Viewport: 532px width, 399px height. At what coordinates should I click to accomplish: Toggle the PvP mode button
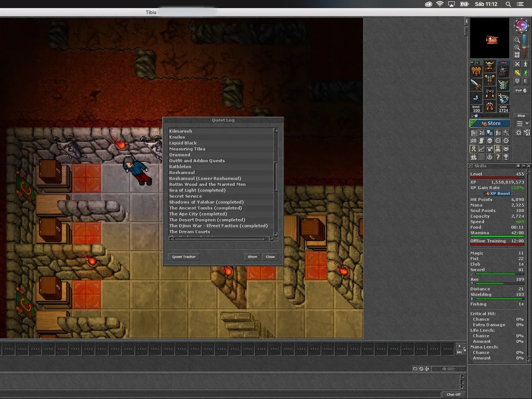(x=521, y=90)
